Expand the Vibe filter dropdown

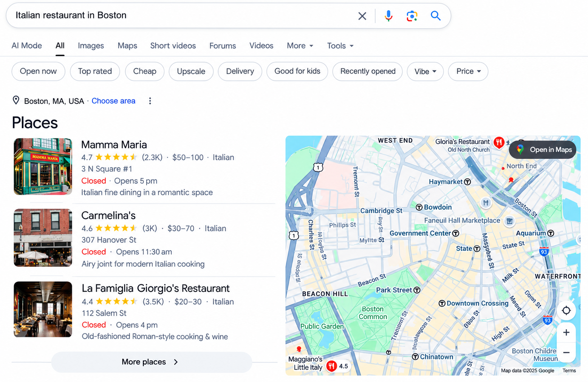click(425, 71)
